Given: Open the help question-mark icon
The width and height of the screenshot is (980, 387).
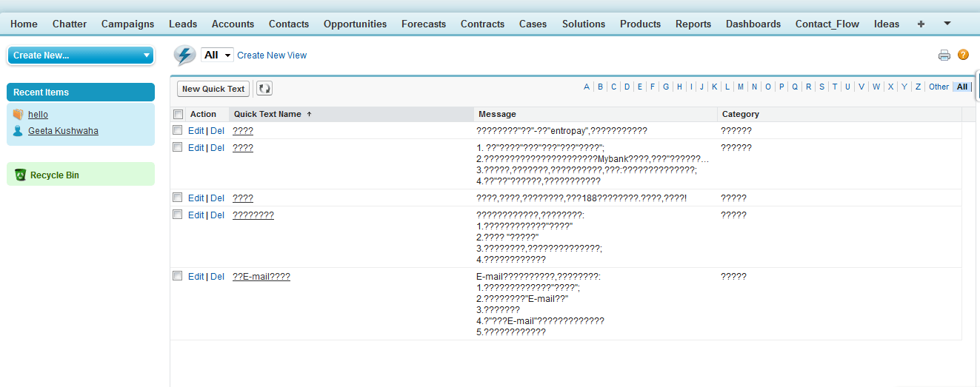Looking at the screenshot, I should [x=963, y=55].
